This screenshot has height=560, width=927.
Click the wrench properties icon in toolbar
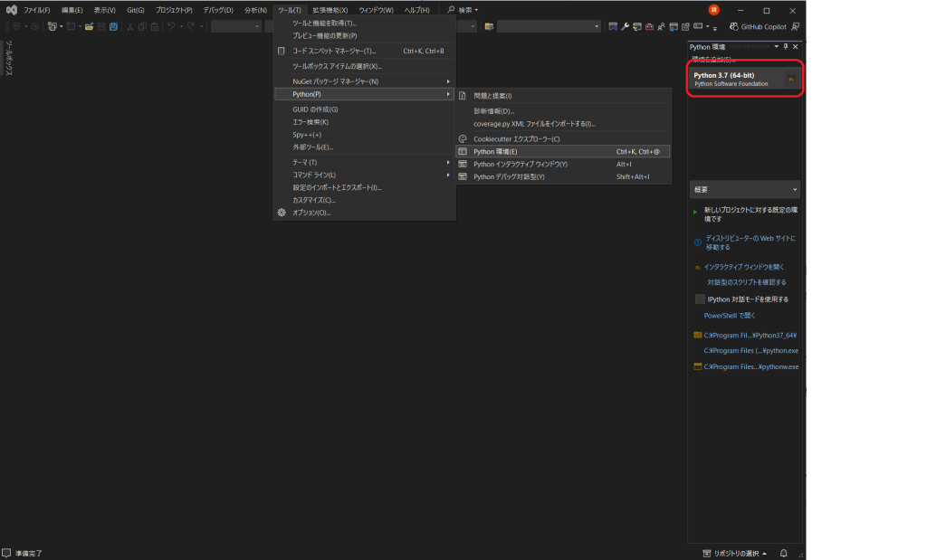pyautogui.click(x=625, y=26)
